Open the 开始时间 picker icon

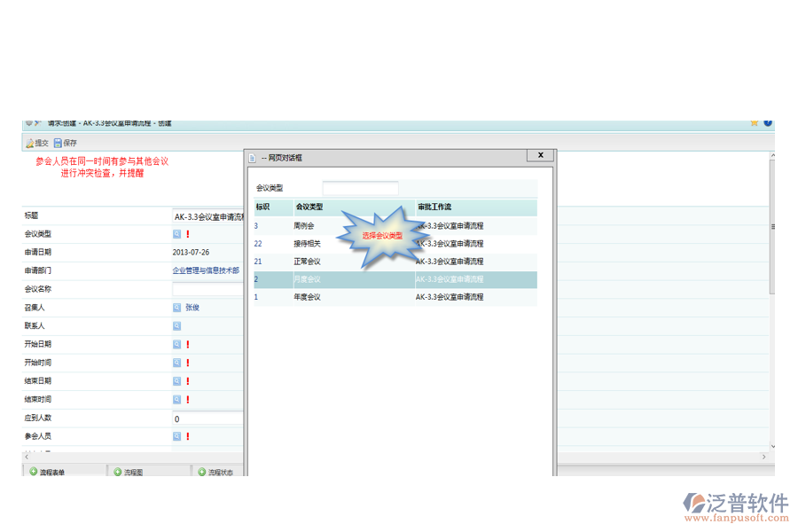[x=176, y=363]
